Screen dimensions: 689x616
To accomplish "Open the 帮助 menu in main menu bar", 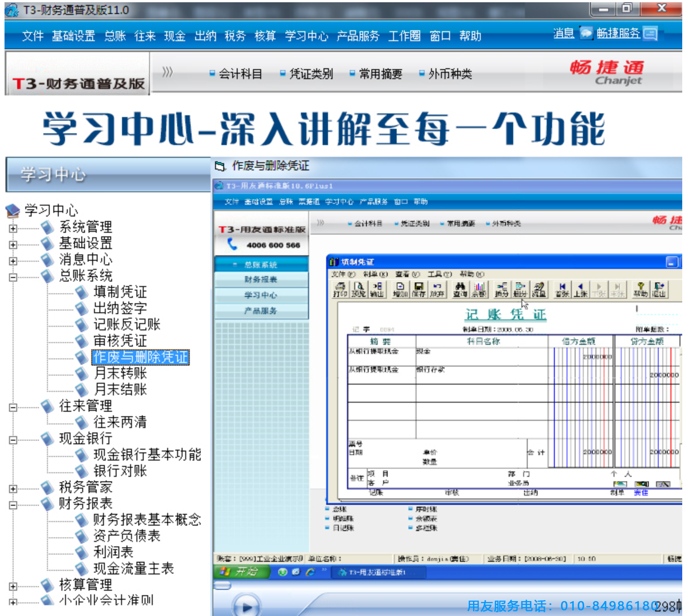I will (x=470, y=36).
